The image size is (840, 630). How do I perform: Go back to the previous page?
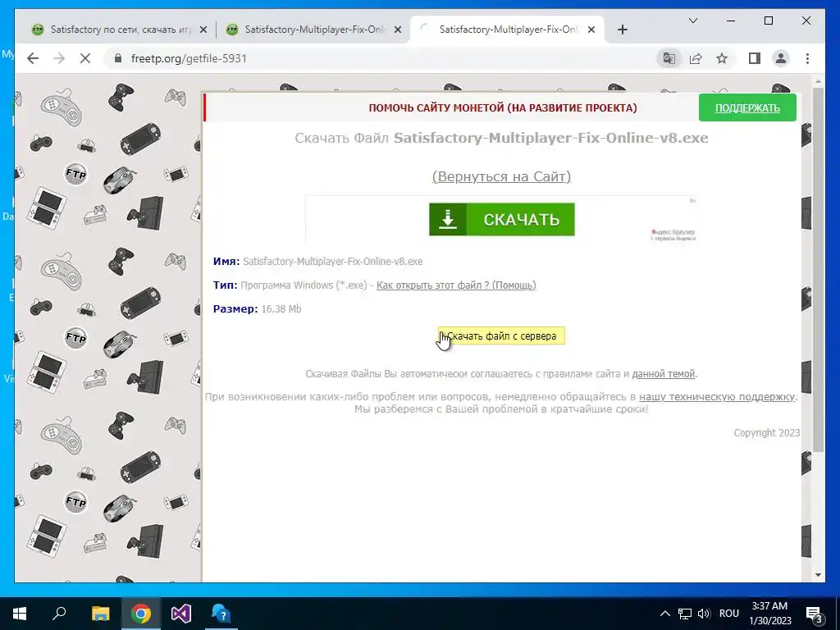[x=33, y=58]
